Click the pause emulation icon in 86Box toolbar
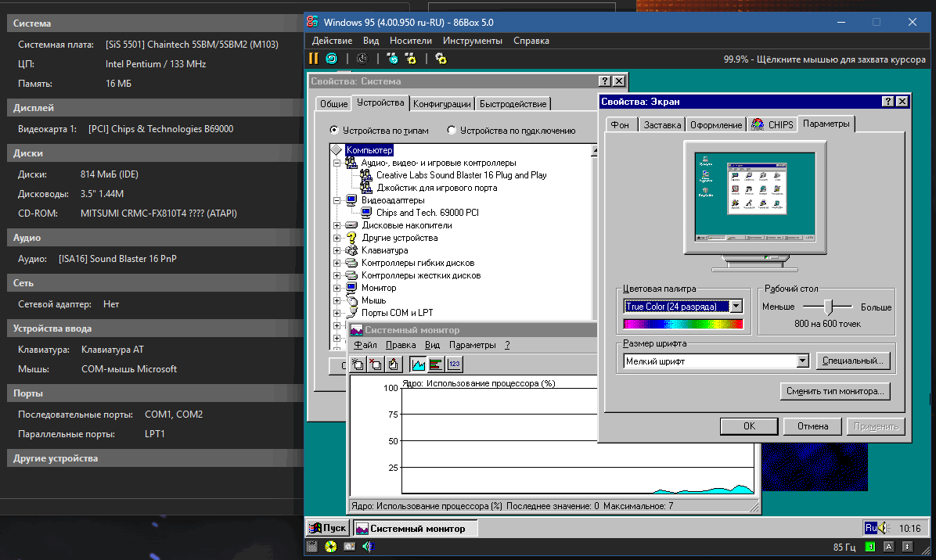Viewport: 936px width, 560px height. click(x=313, y=59)
